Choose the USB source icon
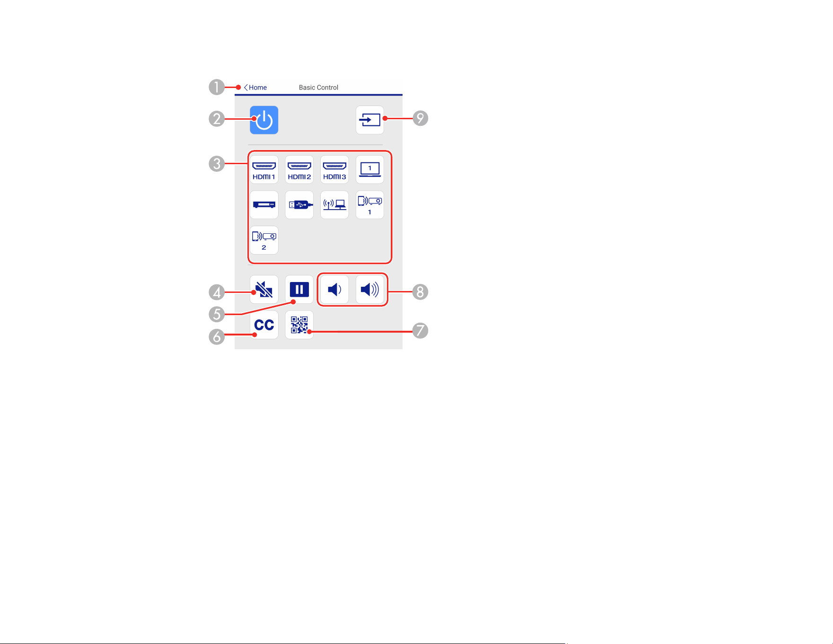The image size is (833, 644). tap(299, 205)
